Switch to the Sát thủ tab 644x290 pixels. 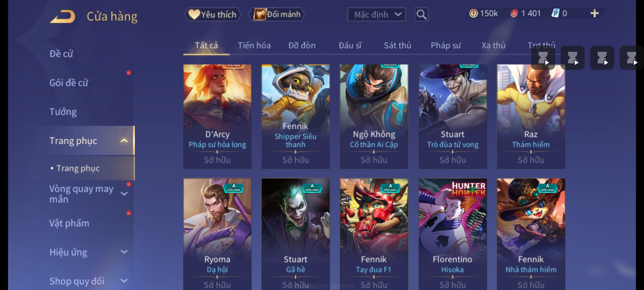397,45
